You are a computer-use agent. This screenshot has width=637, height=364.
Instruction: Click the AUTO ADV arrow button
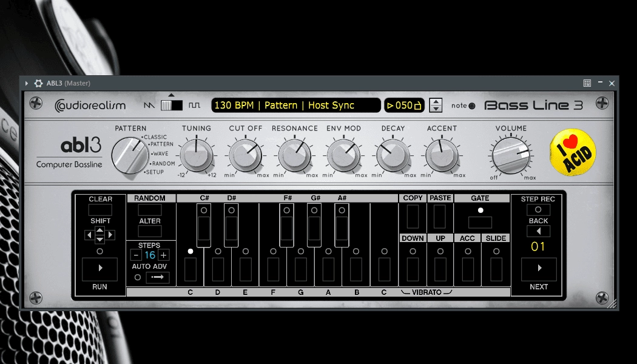pyautogui.click(x=158, y=277)
